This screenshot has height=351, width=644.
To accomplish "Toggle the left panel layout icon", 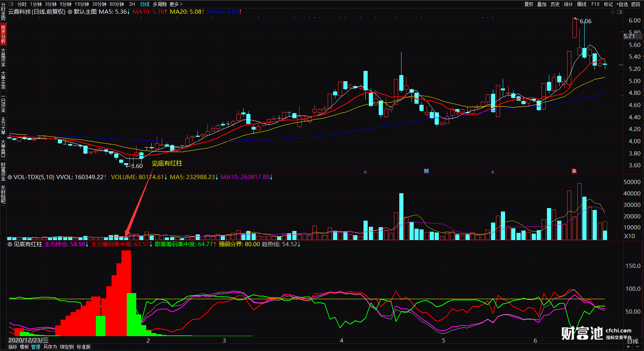I will [x=11, y=4].
